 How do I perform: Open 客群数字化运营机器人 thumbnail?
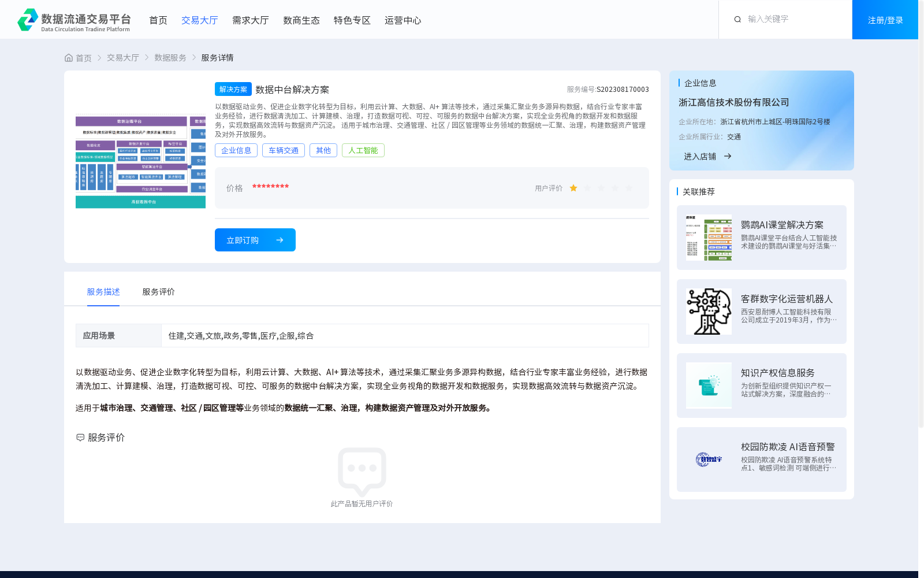709,312
